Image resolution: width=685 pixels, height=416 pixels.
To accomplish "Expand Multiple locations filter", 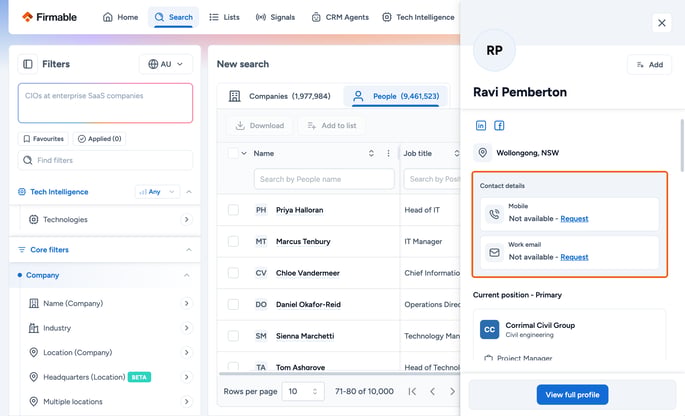I will click(x=187, y=401).
